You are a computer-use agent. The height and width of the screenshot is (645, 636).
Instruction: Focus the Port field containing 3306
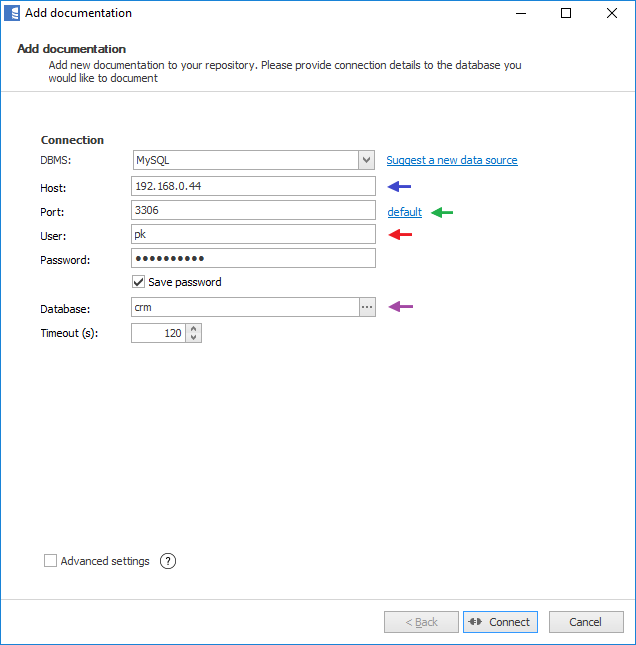tap(253, 210)
